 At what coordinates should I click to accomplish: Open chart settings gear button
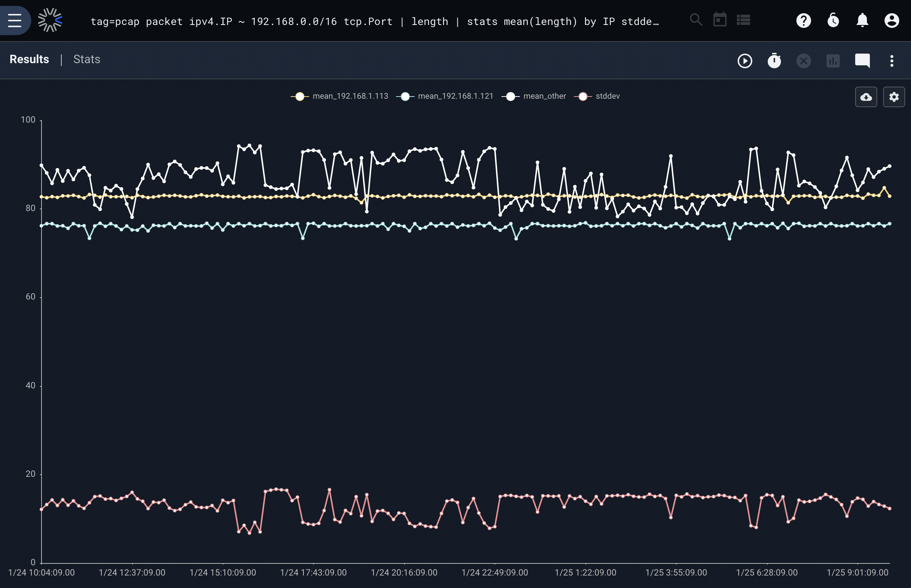point(894,97)
